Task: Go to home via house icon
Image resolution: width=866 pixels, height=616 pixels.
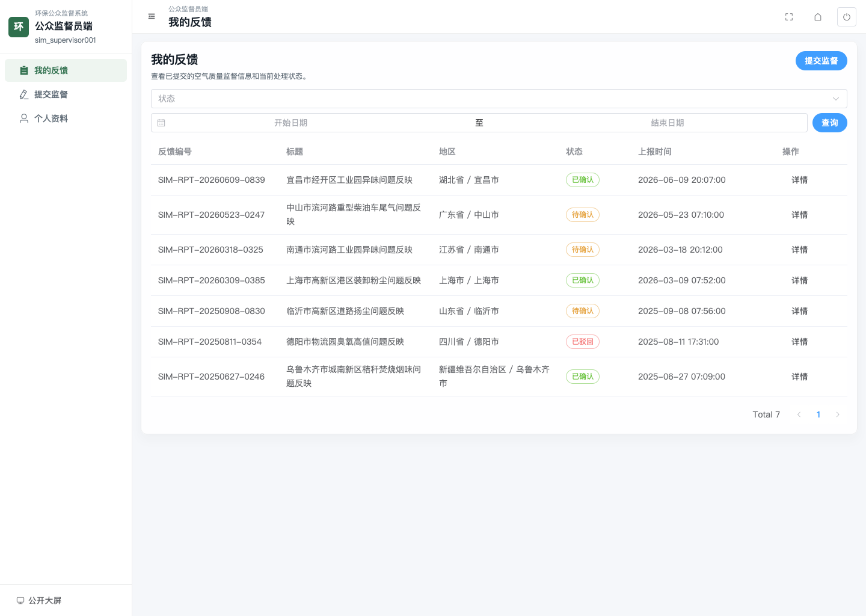Action: coord(818,17)
